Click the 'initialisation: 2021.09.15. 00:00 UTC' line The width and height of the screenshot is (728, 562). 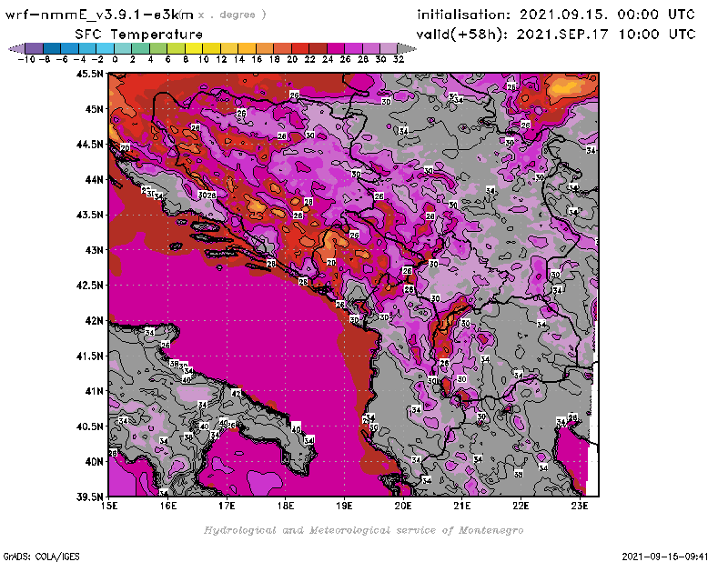[x=556, y=15]
